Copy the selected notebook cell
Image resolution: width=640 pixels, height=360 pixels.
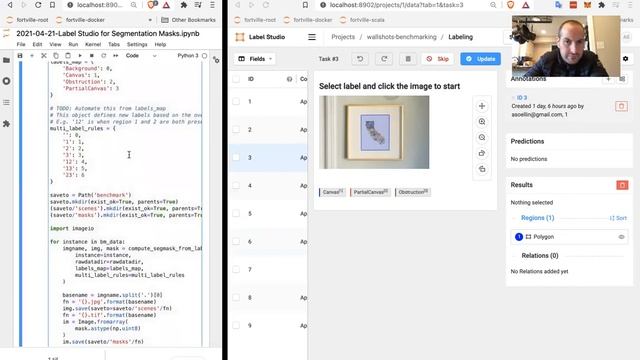point(56,56)
